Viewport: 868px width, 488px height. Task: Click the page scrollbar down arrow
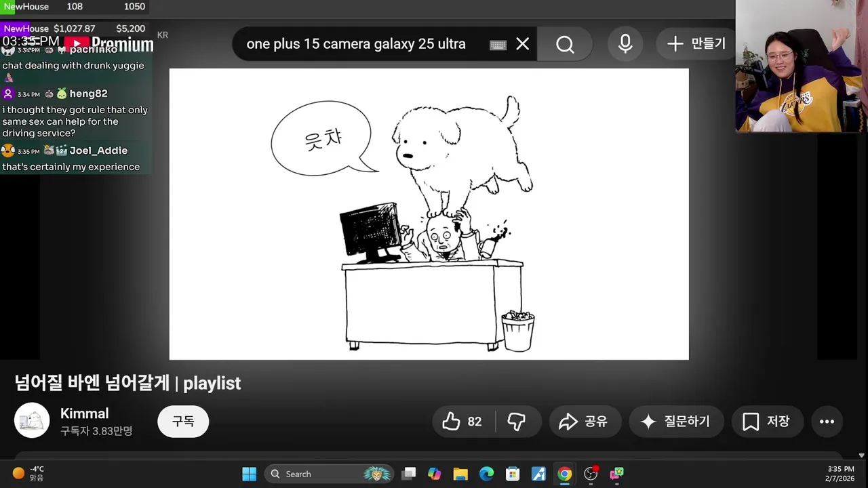862,455
